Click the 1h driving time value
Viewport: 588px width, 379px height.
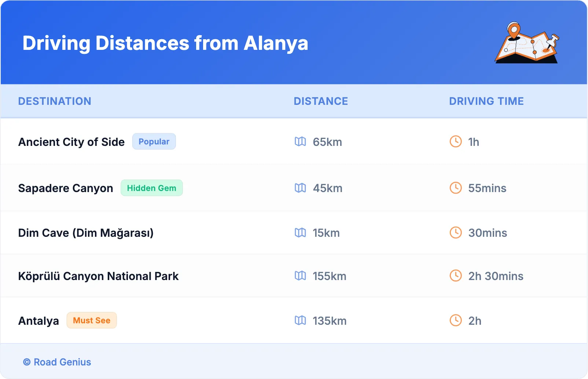[x=474, y=142]
